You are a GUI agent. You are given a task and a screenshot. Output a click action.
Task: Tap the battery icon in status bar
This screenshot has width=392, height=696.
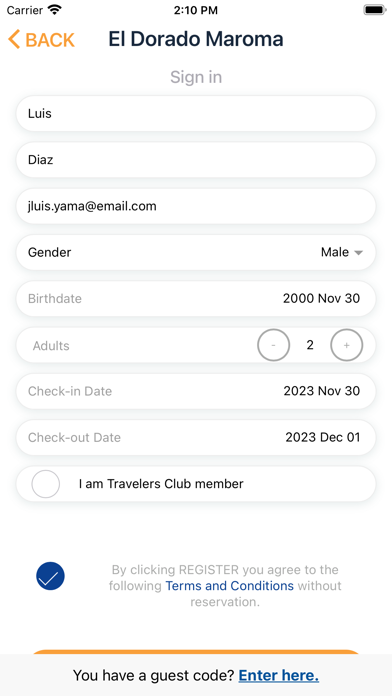375,10
